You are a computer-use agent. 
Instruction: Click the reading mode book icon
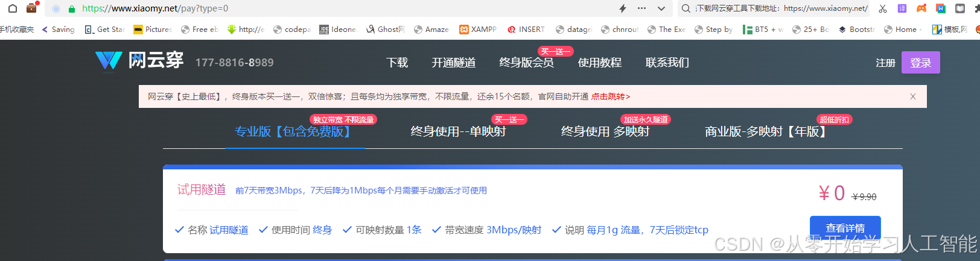pos(960,8)
